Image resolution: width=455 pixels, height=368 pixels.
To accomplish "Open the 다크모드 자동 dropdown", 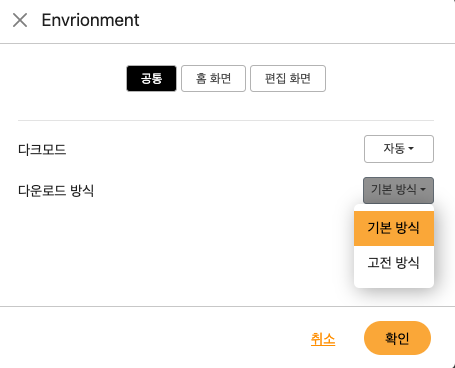I will pyautogui.click(x=399, y=149).
